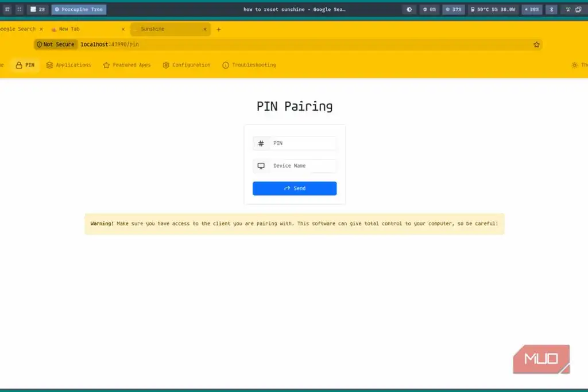
Task: Toggle the night mode moon icon in top bar
Action: click(x=409, y=9)
